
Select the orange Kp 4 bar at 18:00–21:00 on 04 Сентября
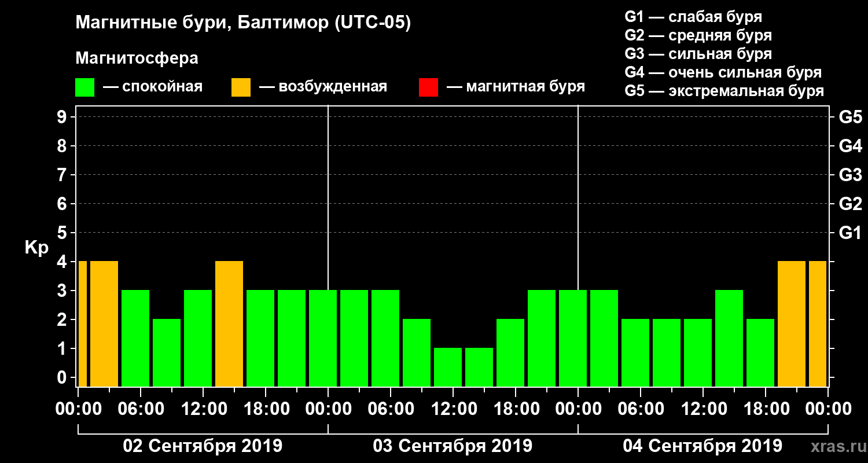(792, 324)
